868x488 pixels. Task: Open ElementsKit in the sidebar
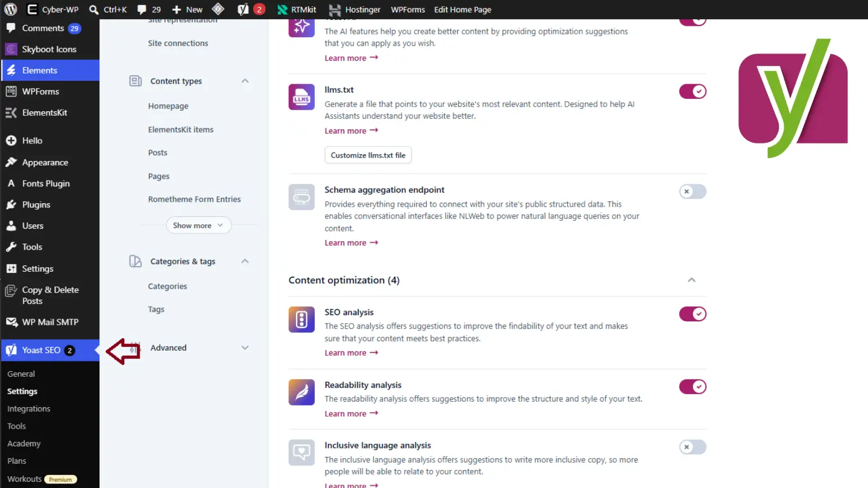pos(50,112)
